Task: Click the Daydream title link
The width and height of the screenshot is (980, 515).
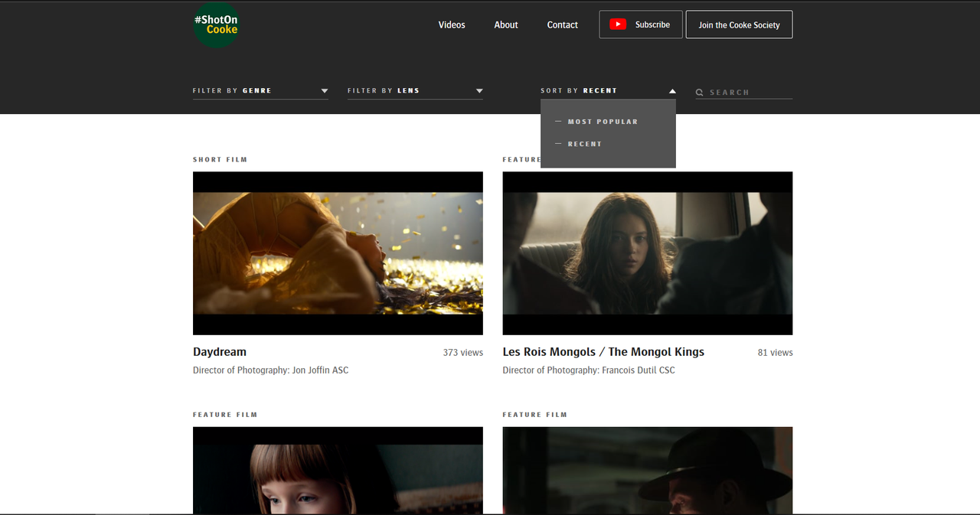Action: (220, 352)
